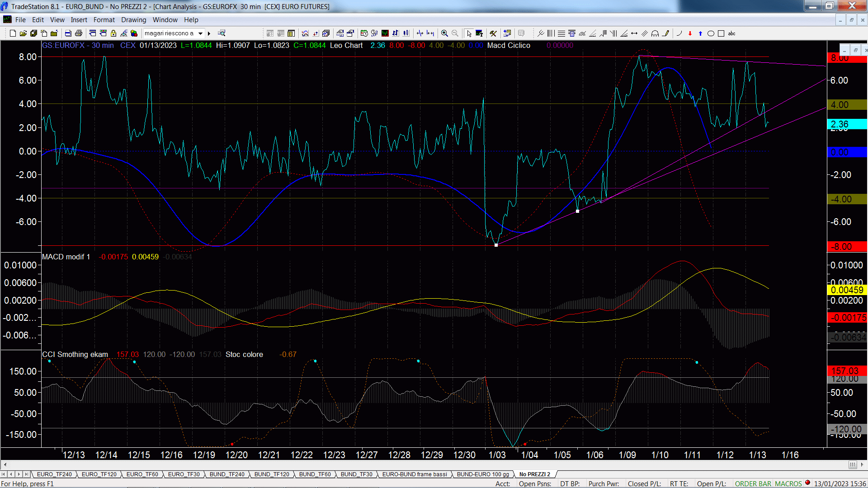Click the yellow 0.00459 MACD axis marker

(847, 290)
